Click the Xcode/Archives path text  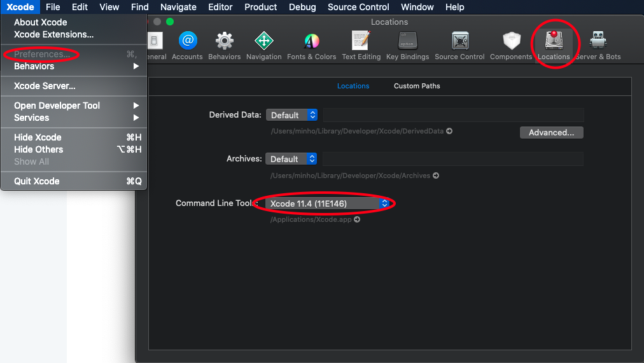click(x=350, y=175)
